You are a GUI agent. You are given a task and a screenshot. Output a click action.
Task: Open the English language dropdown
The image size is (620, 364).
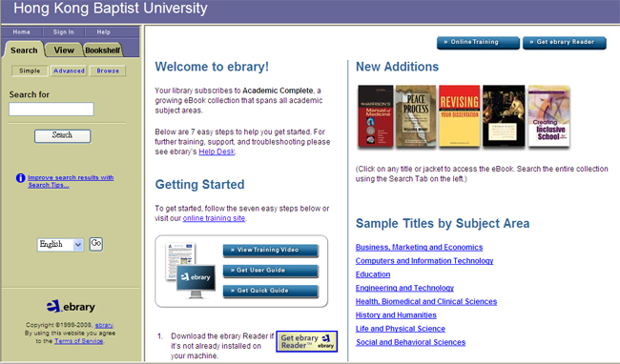[60, 244]
